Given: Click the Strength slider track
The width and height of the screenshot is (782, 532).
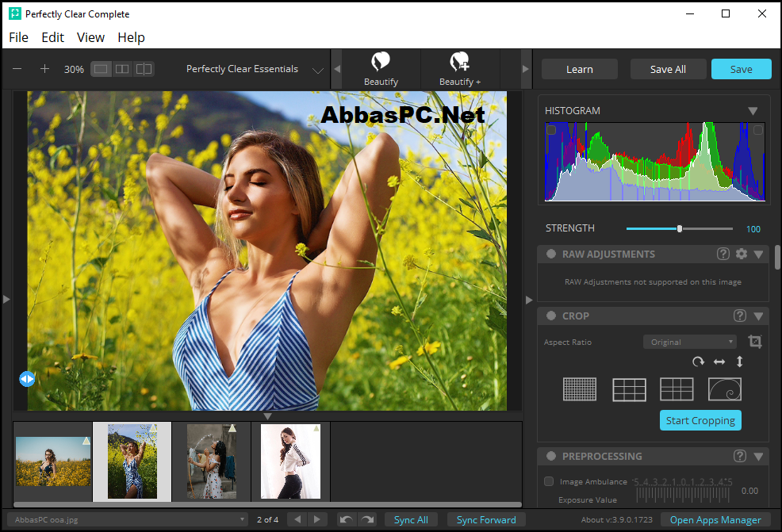Looking at the screenshot, I should [679, 228].
